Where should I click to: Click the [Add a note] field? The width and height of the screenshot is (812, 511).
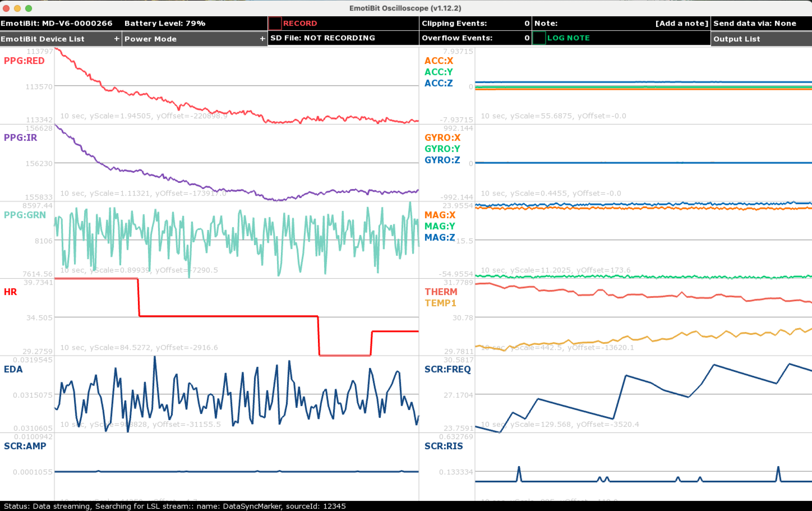681,23
